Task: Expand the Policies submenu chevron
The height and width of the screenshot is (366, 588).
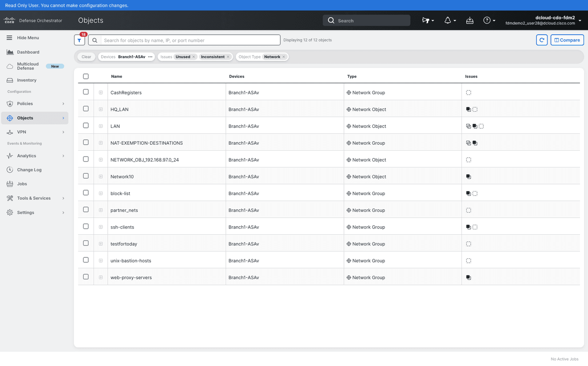Action: 63,104
